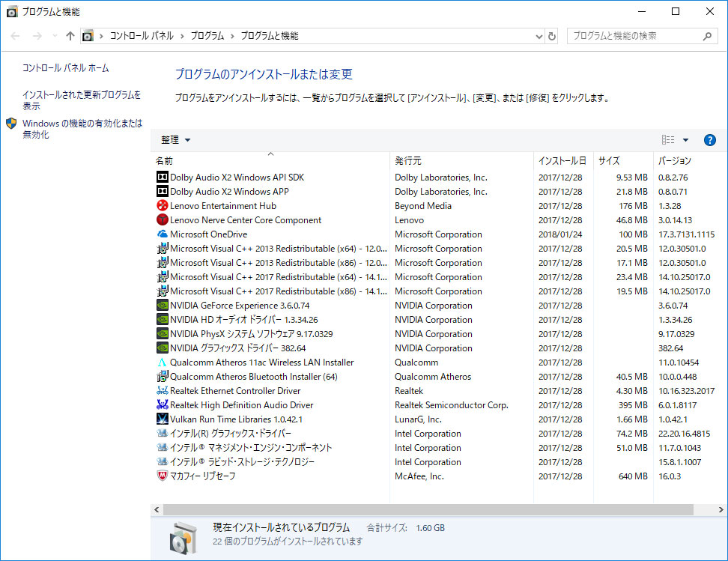
Task: Select the LunarG, Inc. publisher cell
Action: pyautogui.click(x=418, y=419)
